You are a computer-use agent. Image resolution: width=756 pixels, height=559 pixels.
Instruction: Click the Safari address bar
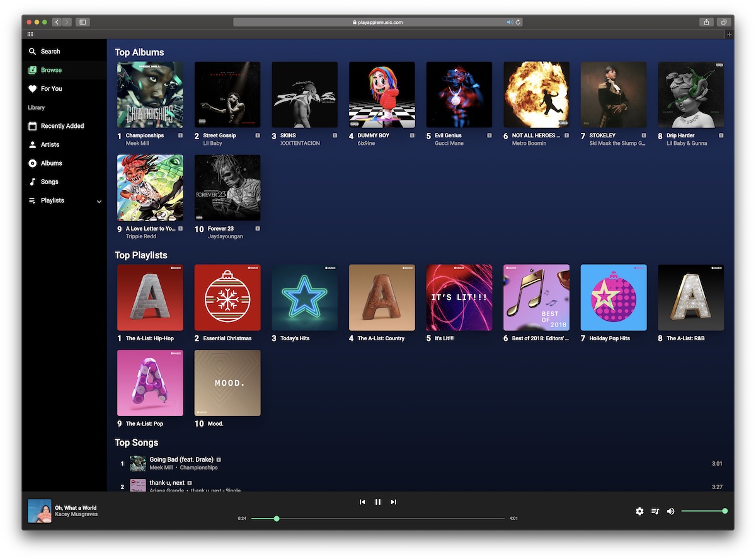point(378,22)
